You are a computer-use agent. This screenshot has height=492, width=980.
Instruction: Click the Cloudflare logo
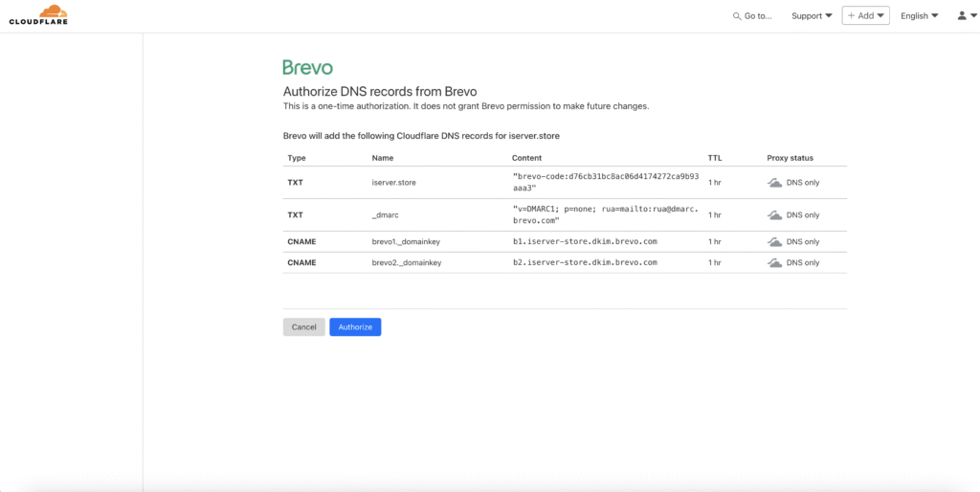(x=38, y=15)
